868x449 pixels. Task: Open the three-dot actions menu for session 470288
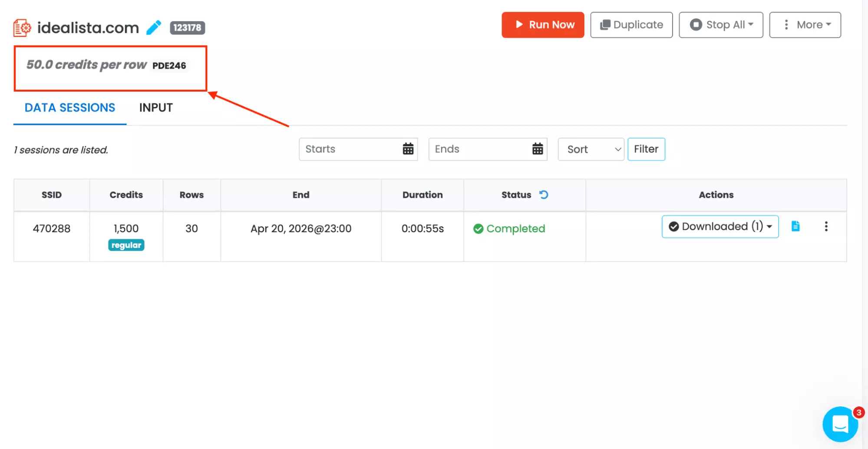point(826,226)
